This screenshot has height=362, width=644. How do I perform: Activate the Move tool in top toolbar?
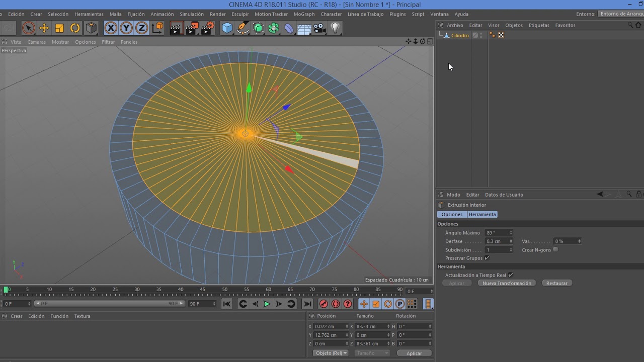(x=44, y=28)
